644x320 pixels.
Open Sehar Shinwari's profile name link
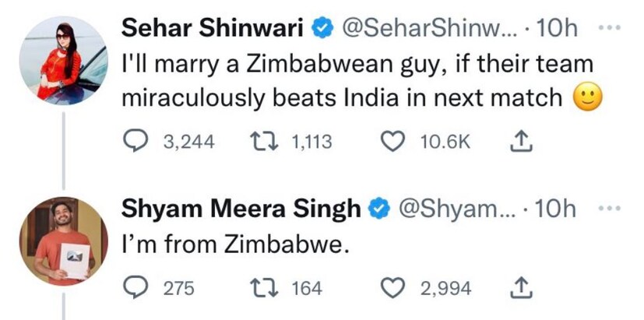214,30
